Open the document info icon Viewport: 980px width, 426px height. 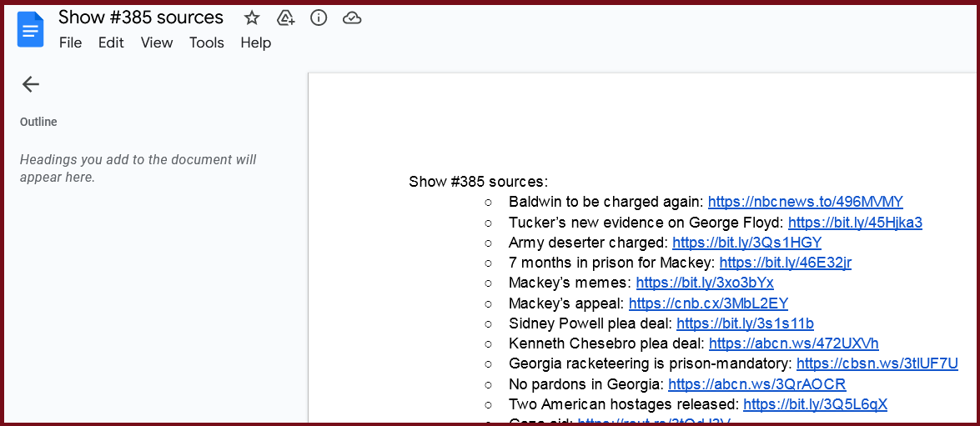pyautogui.click(x=319, y=18)
